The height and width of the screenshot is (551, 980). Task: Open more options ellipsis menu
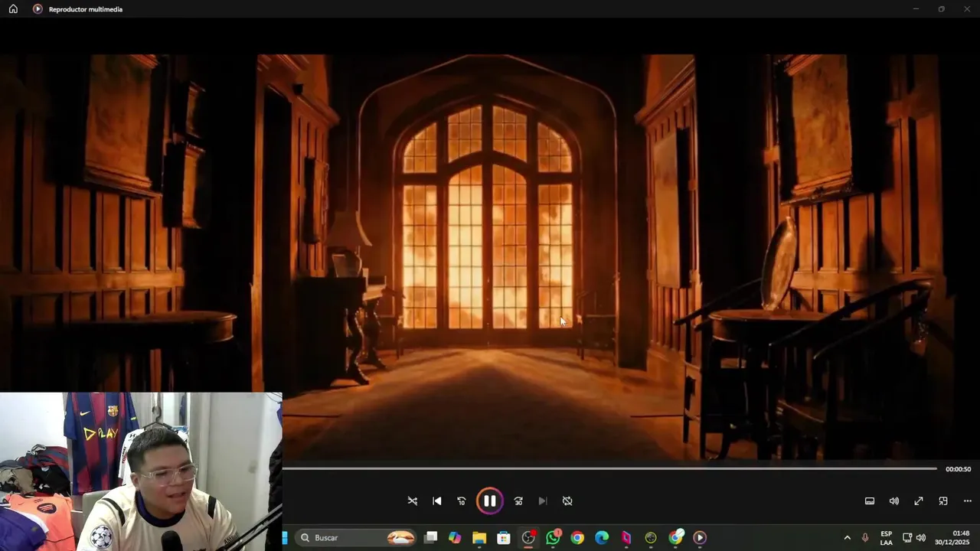tap(968, 501)
